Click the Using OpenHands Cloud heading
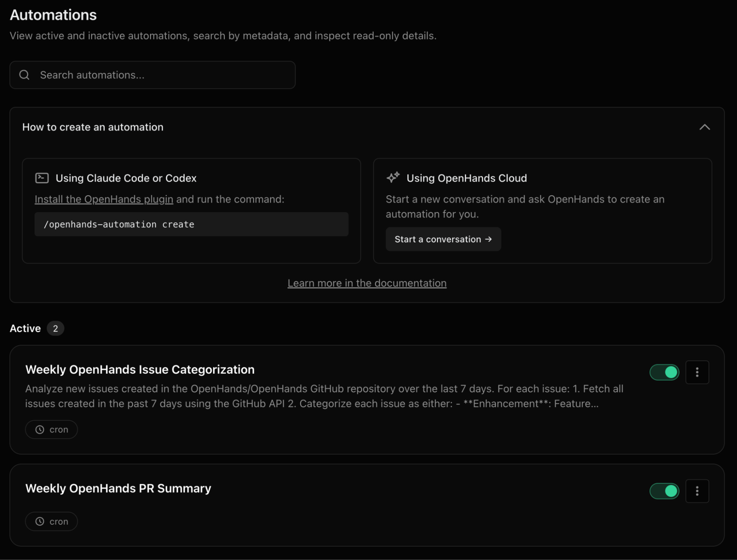 467,178
